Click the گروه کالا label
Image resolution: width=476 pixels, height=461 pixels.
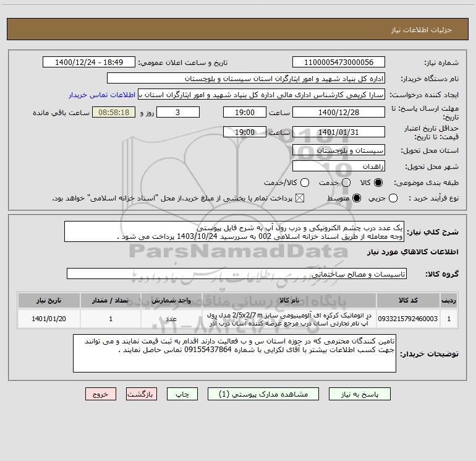click(442, 274)
